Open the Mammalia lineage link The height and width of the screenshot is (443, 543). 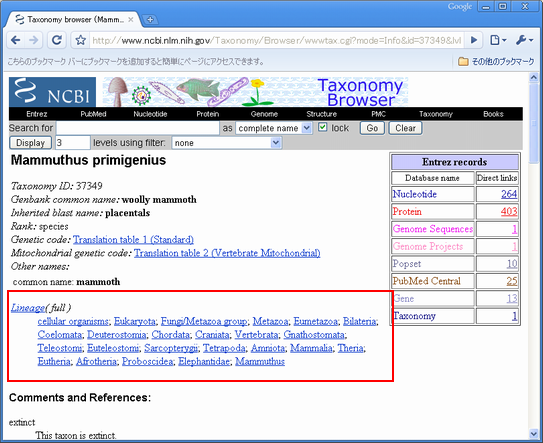pyautogui.click(x=311, y=348)
